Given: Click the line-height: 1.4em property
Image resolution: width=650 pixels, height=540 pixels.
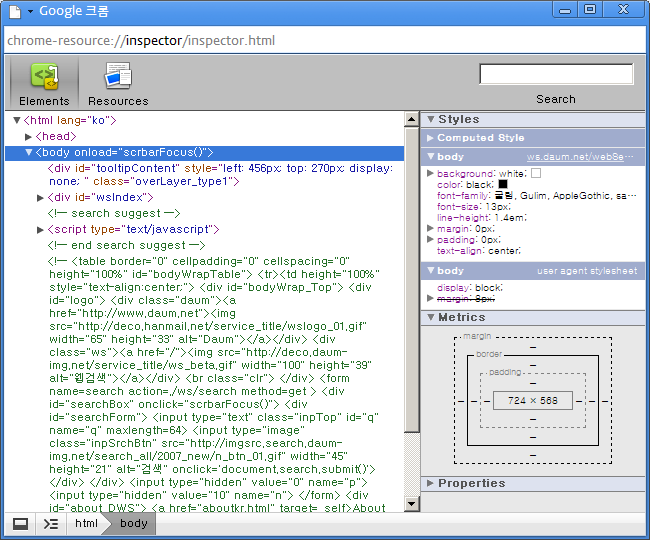Looking at the screenshot, I should click(482, 218).
